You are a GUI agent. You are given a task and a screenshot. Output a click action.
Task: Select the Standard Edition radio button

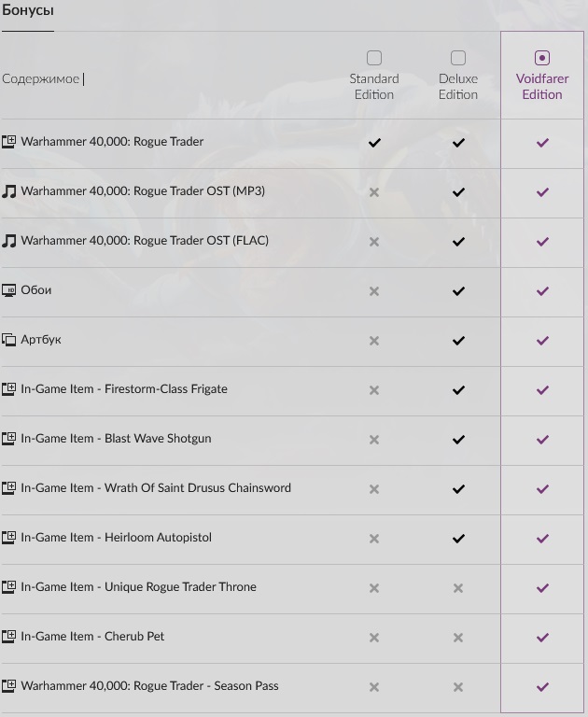click(x=374, y=58)
